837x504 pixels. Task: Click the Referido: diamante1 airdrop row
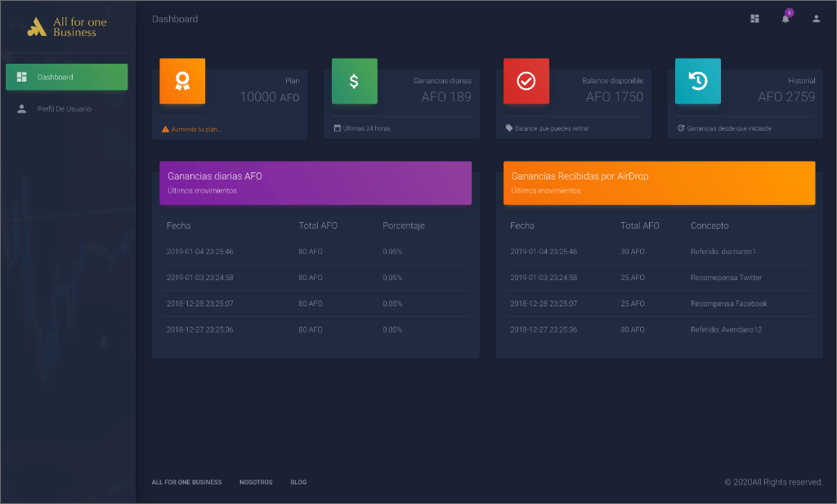pos(723,252)
